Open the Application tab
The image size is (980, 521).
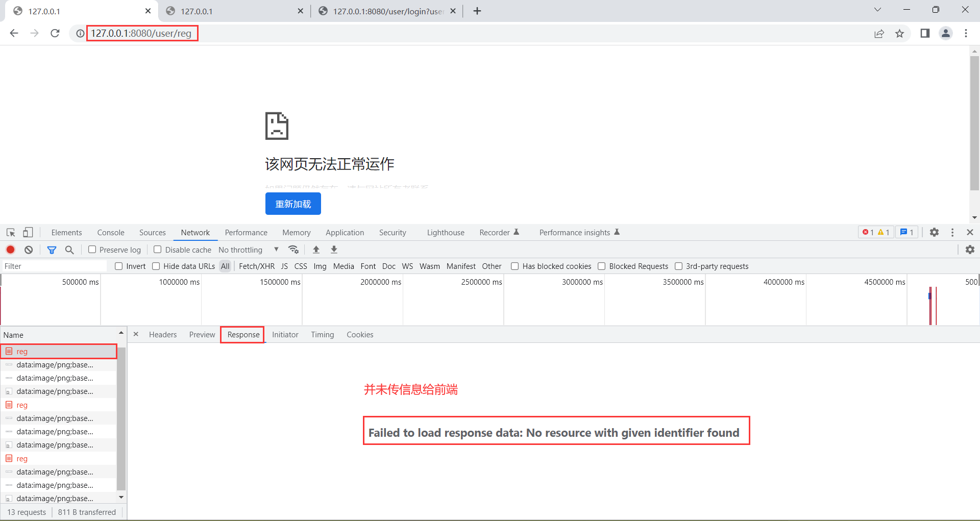pos(345,233)
